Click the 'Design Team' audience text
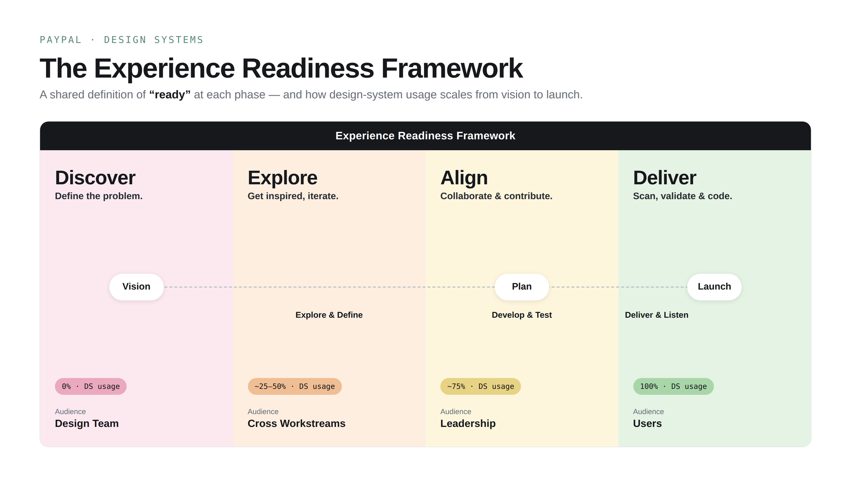Screen dimensions: 851x504 (87, 424)
